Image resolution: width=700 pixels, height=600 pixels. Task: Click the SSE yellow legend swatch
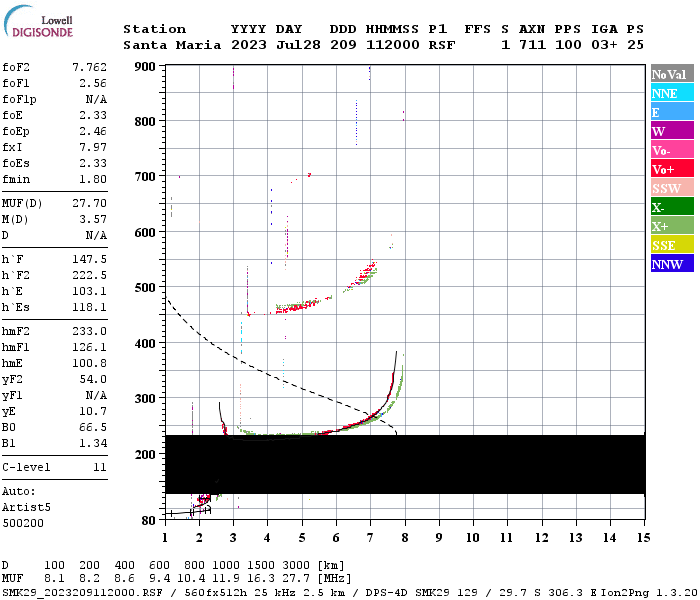tap(672, 244)
